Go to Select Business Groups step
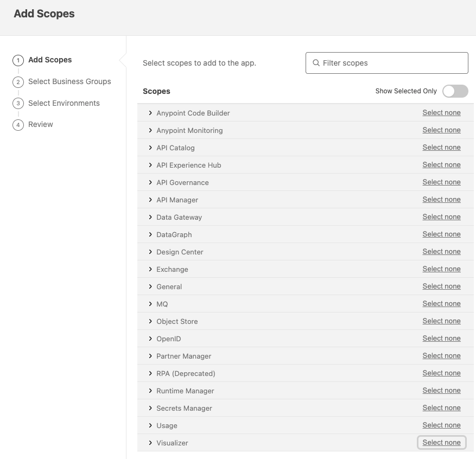The width and height of the screenshot is (476, 459). click(x=69, y=81)
